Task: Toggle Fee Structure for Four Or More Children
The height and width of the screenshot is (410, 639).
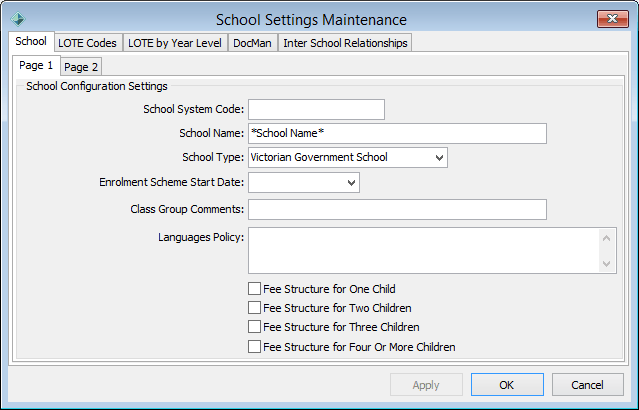Action: click(x=254, y=347)
